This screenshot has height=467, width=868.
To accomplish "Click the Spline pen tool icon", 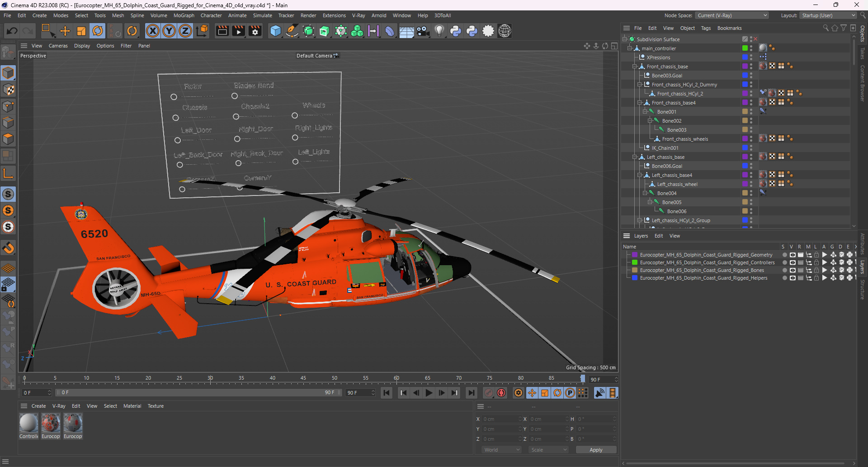I will pos(292,31).
